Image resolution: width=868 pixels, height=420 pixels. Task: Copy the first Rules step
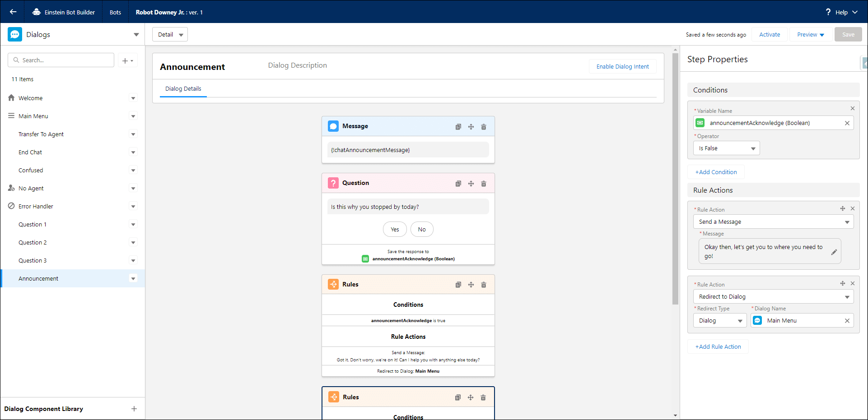point(458,285)
